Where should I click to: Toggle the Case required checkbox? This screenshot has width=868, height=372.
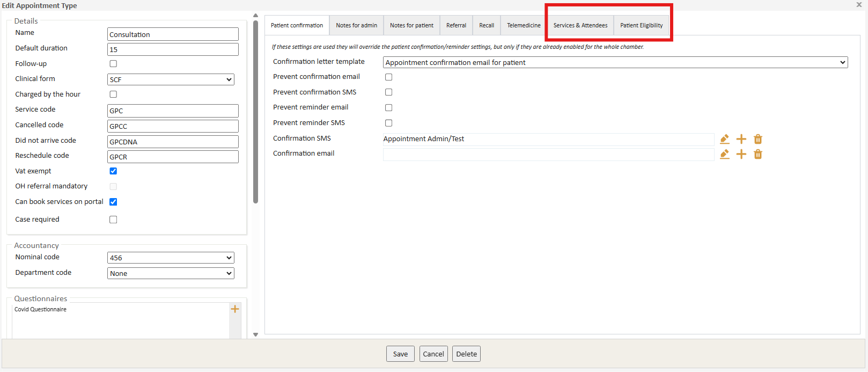click(x=113, y=220)
